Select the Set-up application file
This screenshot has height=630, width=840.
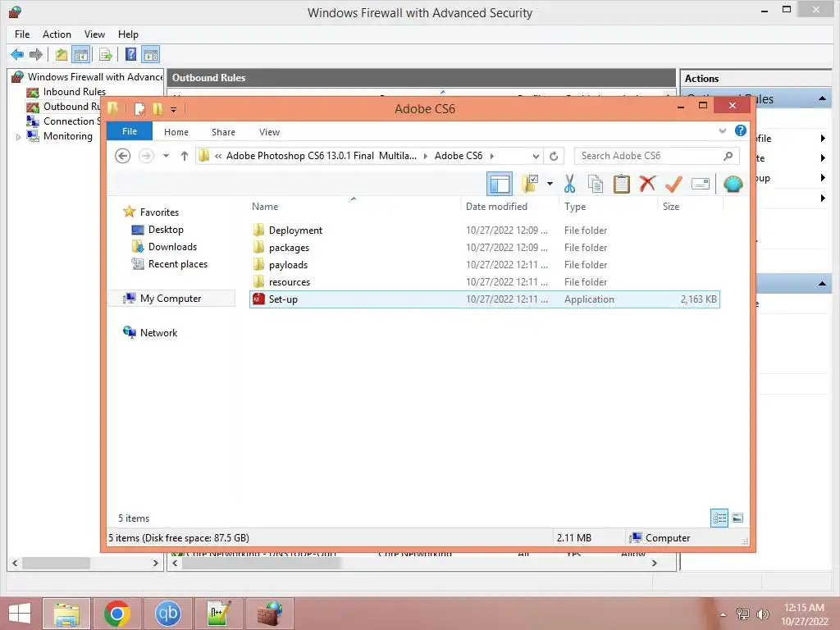(x=484, y=299)
